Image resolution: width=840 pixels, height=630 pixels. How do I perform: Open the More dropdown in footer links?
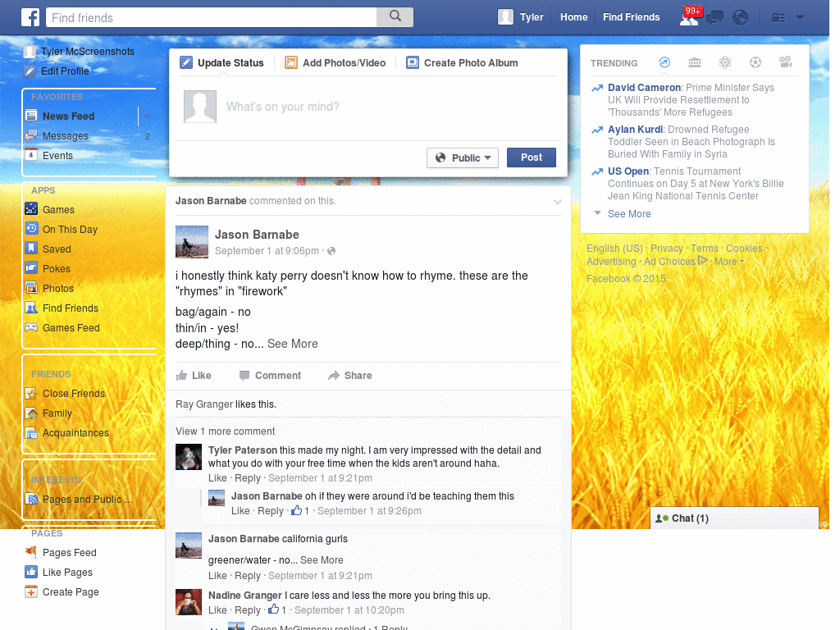click(729, 262)
